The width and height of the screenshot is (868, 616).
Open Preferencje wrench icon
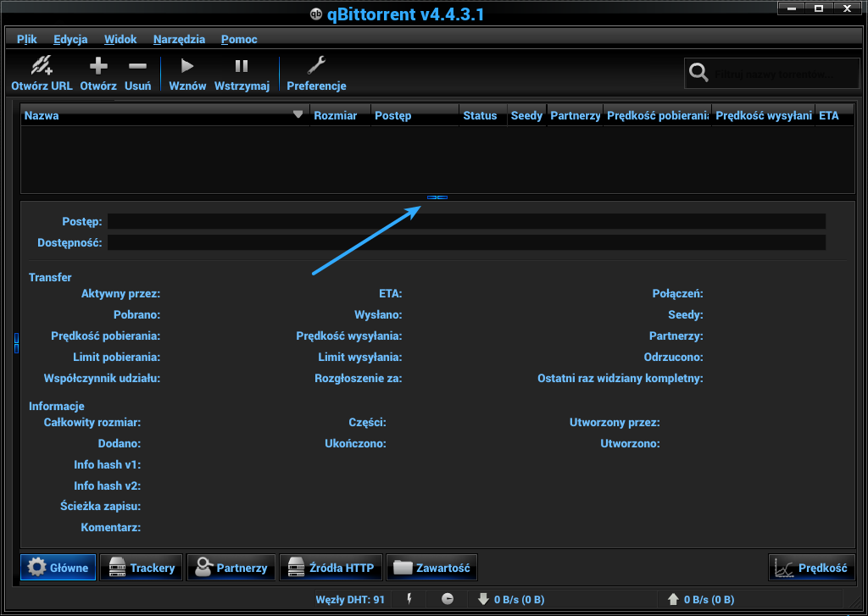pyautogui.click(x=316, y=66)
